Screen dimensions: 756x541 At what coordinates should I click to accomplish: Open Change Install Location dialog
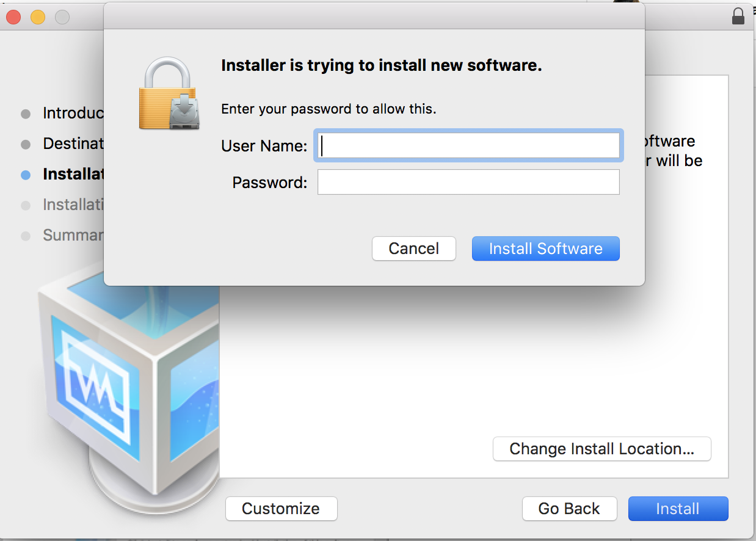pos(602,449)
